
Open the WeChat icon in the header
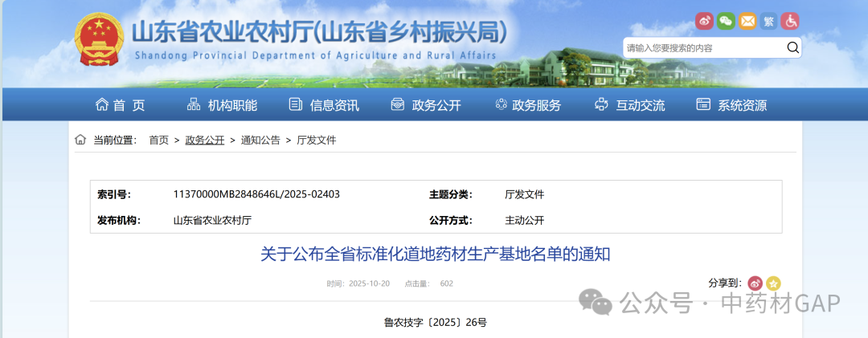[x=727, y=22]
